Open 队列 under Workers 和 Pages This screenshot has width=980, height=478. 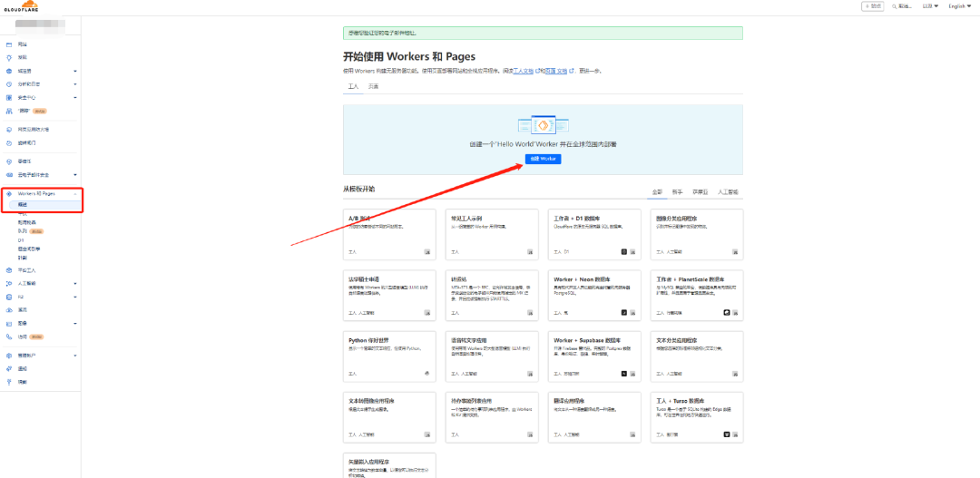(x=23, y=231)
